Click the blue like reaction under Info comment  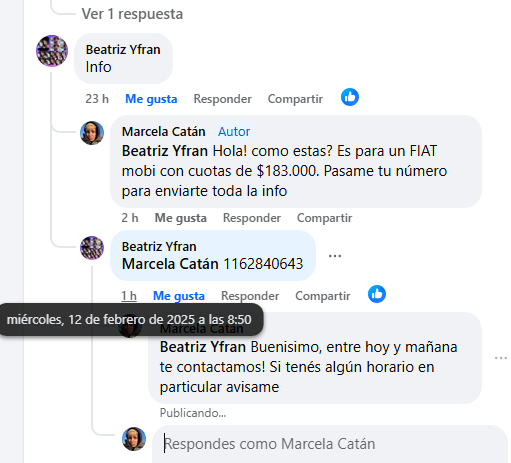click(350, 97)
